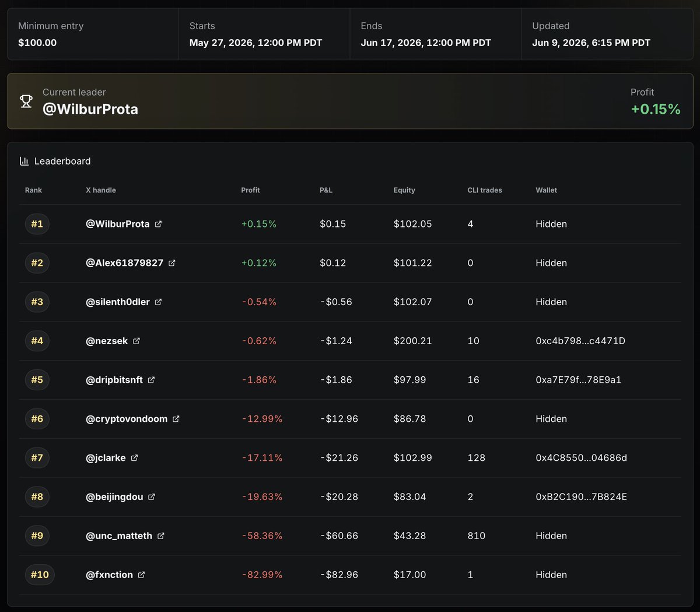Image resolution: width=700 pixels, height=612 pixels.
Task: Click the -17.11% profit value
Action: pyautogui.click(x=262, y=458)
